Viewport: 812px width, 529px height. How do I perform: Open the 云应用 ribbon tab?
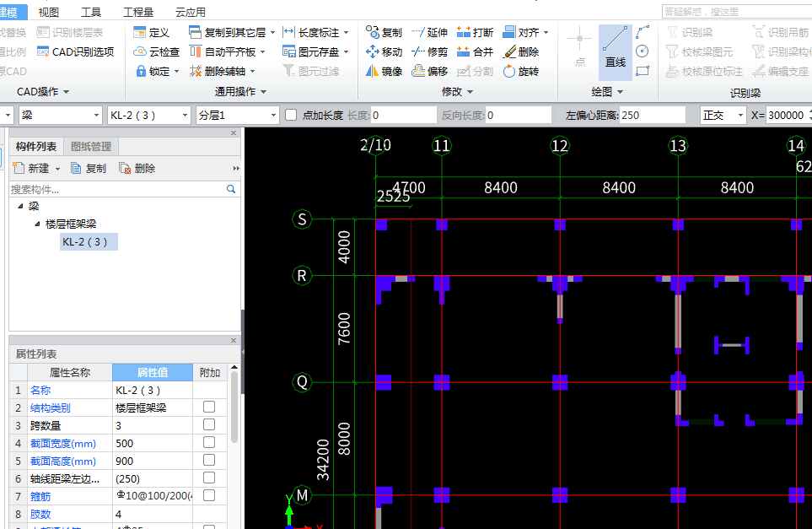click(x=191, y=12)
